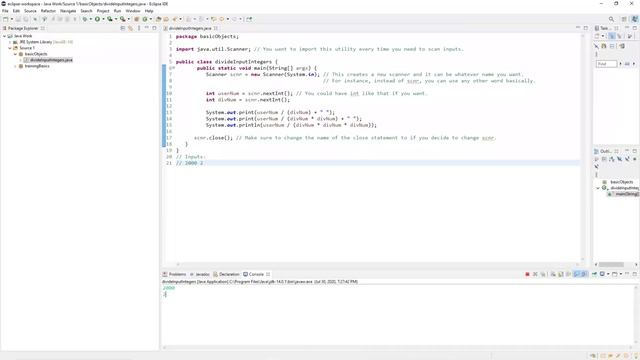The image size is (640, 360).
Task: Expand the trainingBasics package node
Action: tap(16, 66)
